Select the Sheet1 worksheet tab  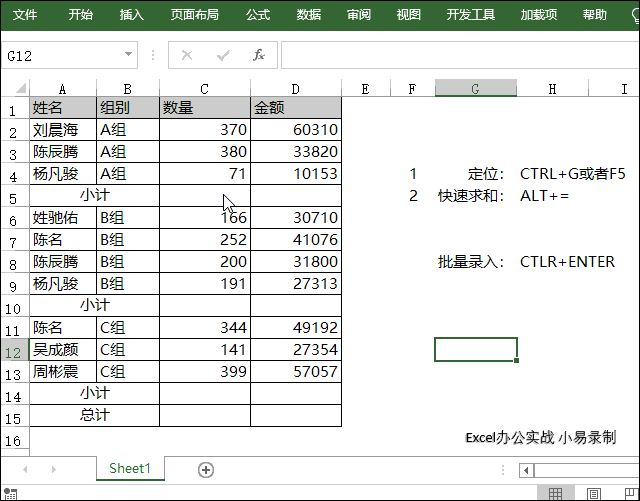pos(130,468)
